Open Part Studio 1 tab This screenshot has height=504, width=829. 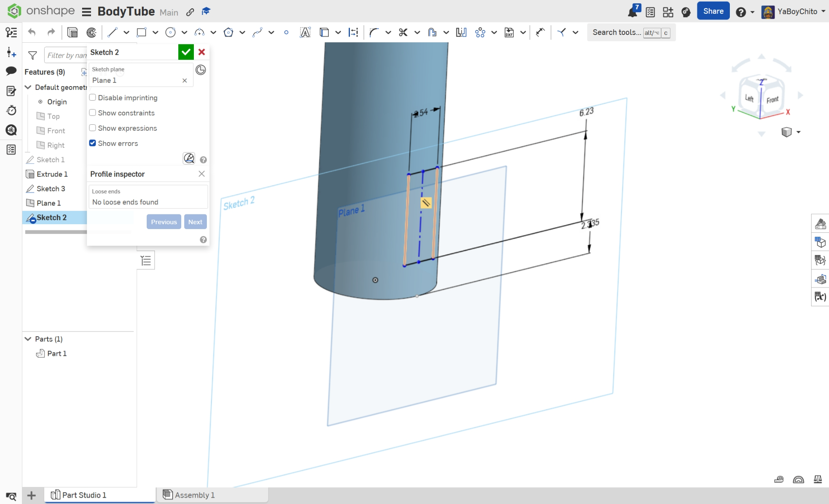(x=84, y=495)
